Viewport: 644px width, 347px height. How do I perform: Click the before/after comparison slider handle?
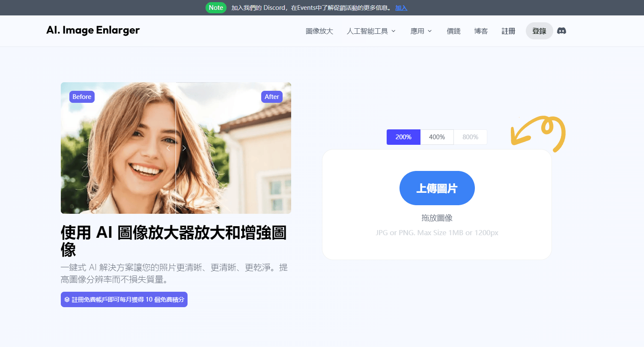point(176,148)
